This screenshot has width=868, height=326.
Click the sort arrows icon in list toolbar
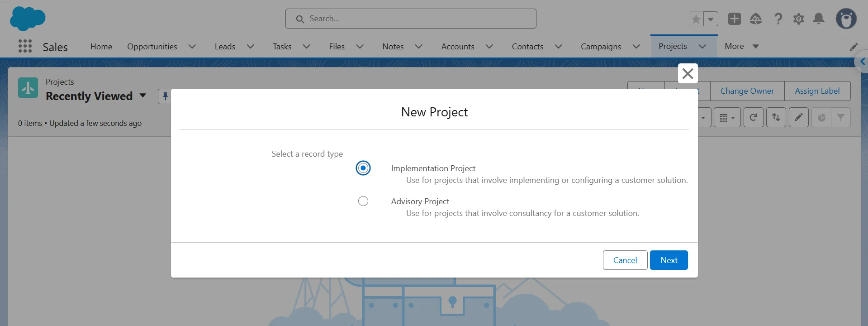point(776,117)
